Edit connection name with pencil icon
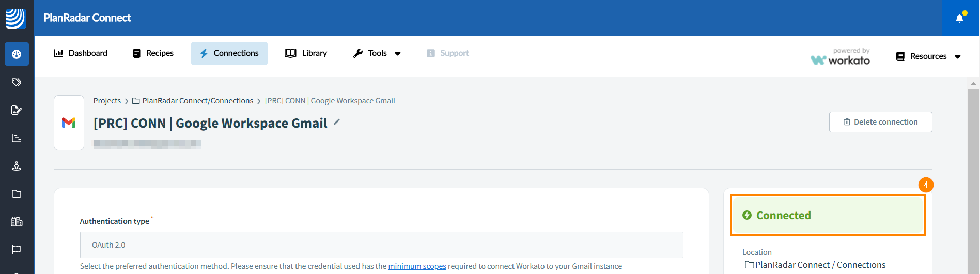980x274 pixels. [337, 122]
